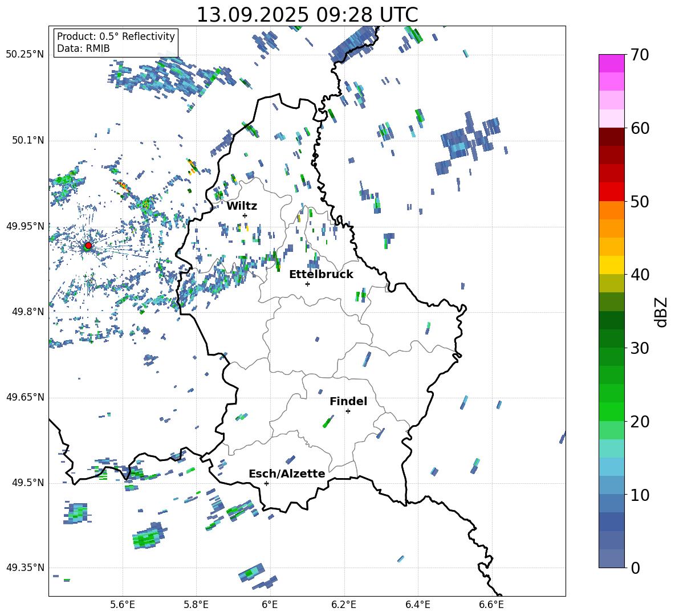Click the 40 colorbar tick label
Screen dimensions: 675x616
(640, 275)
